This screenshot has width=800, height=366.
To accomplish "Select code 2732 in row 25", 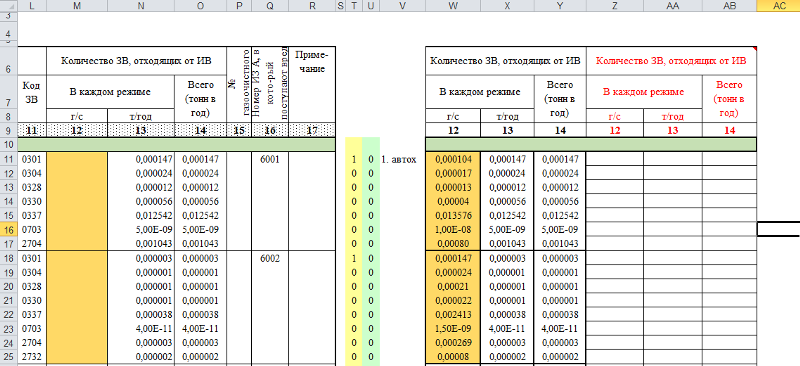I will click(32, 356).
